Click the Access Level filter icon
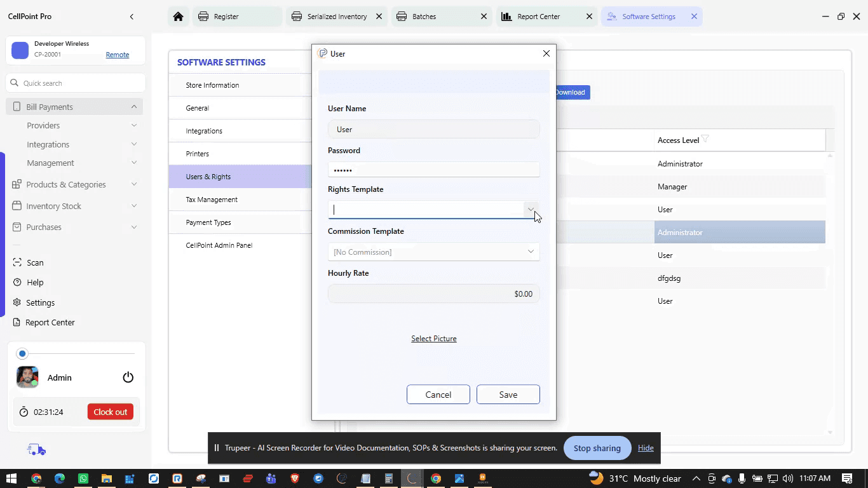 tap(705, 140)
